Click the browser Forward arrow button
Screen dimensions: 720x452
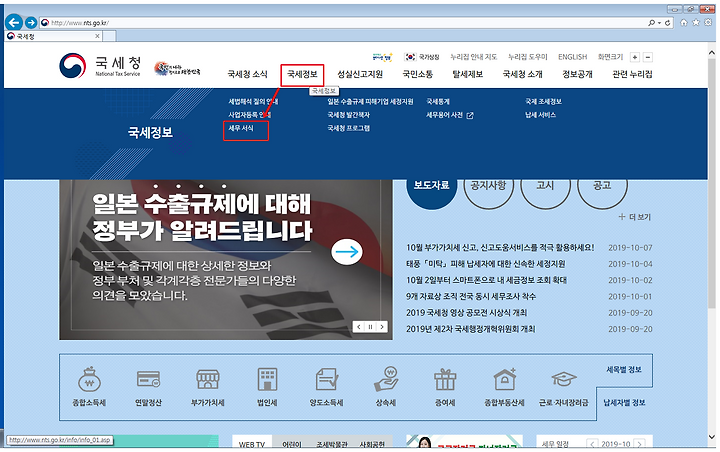coord(31,22)
